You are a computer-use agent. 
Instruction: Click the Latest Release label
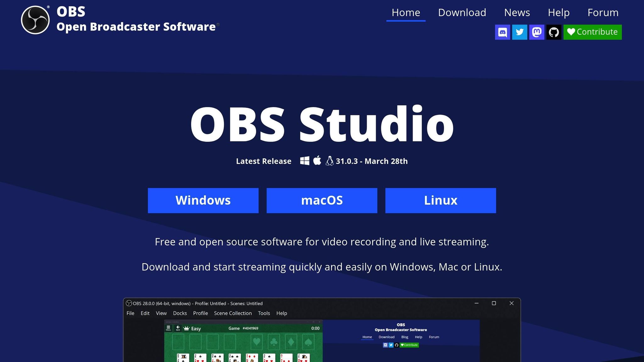pos(264,161)
